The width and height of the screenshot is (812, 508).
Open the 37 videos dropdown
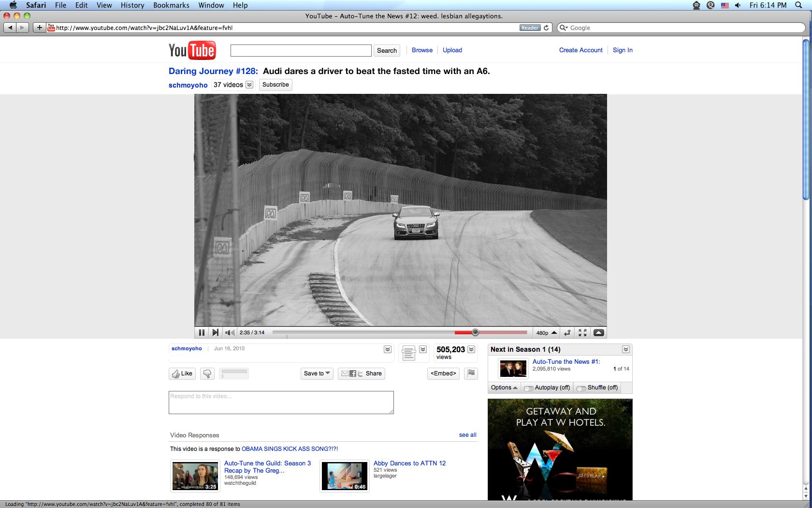click(233, 85)
